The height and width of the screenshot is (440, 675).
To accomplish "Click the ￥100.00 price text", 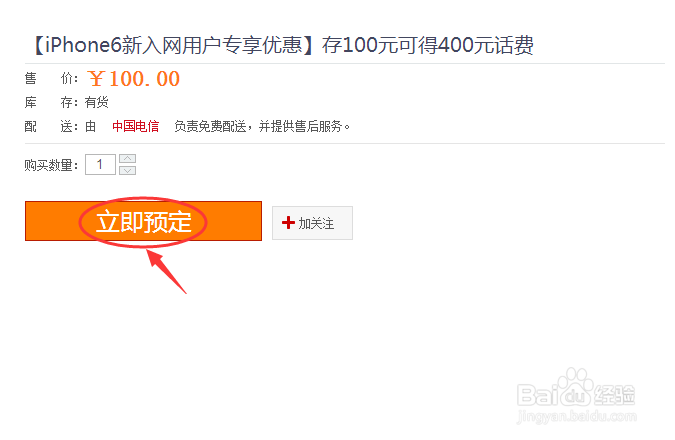I will pyautogui.click(x=134, y=79).
